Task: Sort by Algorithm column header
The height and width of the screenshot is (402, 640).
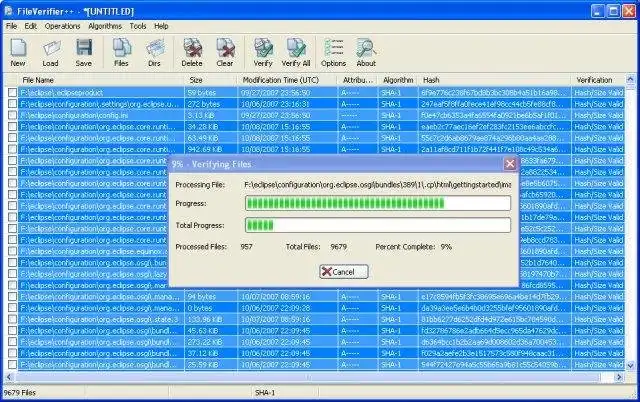Action: (x=398, y=80)
